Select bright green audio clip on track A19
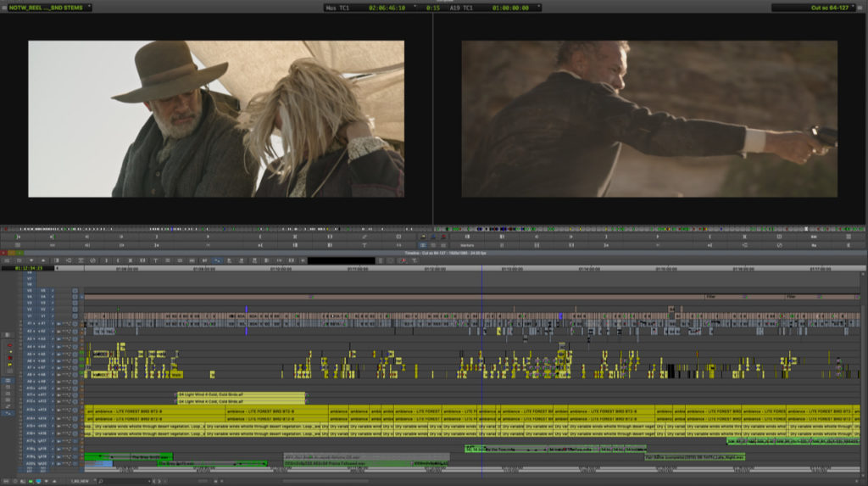The image size is (868, 486). pos(129,456)
